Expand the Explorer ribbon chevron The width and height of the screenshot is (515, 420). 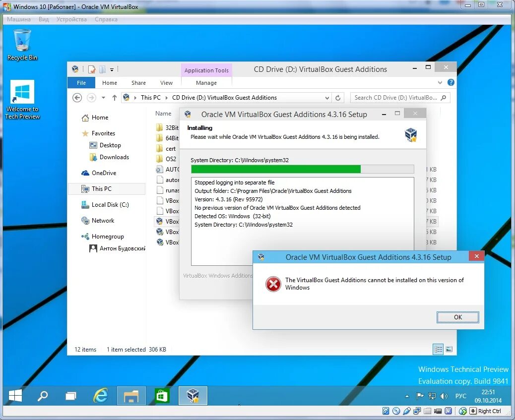440,83
